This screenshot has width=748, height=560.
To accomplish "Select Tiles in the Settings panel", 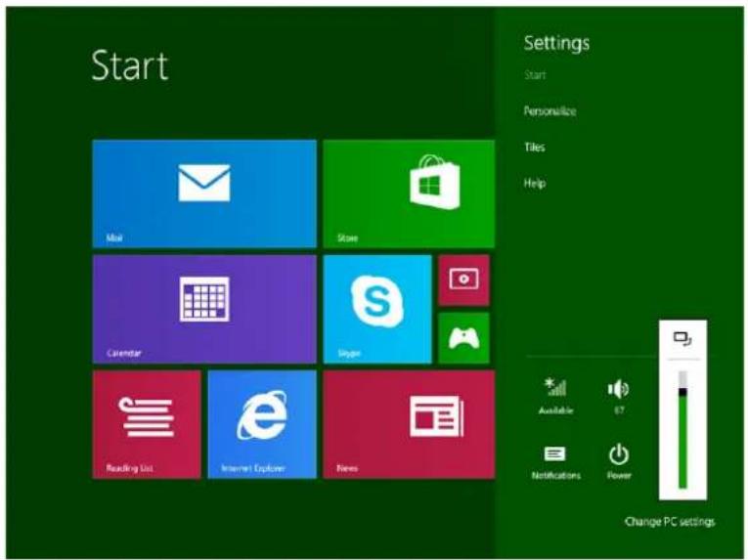I will pyautogui.click(x=534, y=147).
